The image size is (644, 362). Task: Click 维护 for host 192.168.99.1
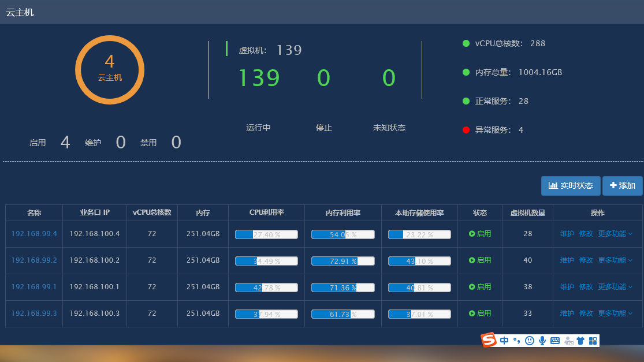point(567,287)
